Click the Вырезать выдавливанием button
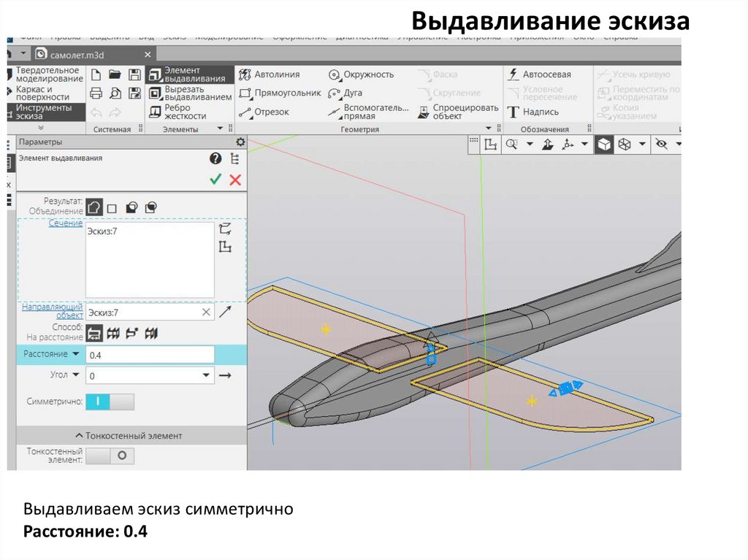Image resolution: width=748 pixels, height=560 pixels. click(190, 93)
